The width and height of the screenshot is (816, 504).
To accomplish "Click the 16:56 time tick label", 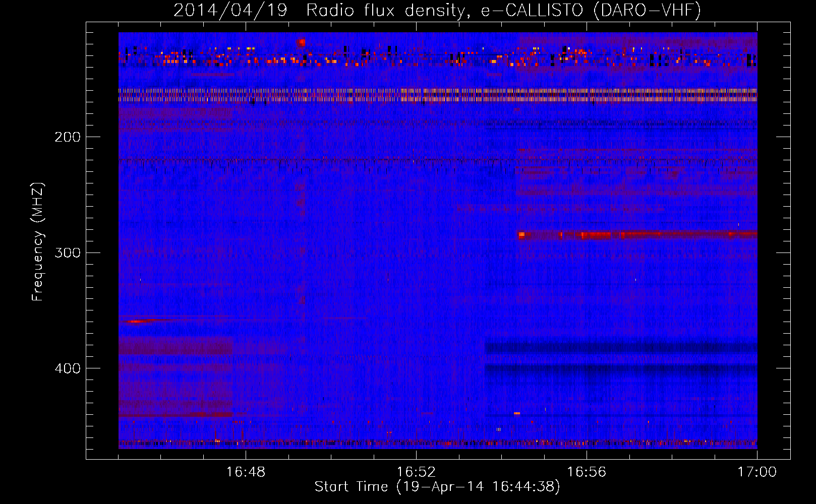I will [587, 472].
